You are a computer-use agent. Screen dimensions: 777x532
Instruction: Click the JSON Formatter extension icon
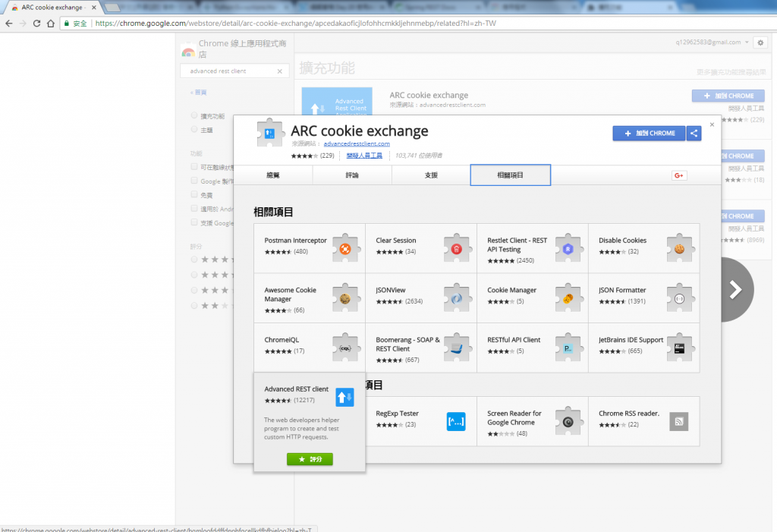point(679,298)
